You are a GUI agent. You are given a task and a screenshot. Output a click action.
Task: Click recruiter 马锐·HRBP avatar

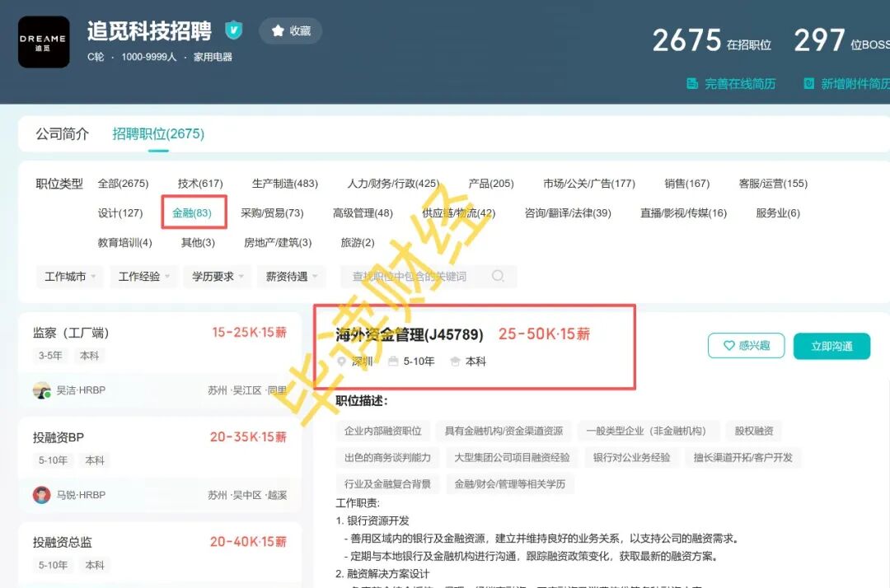[x=41, y=495]
